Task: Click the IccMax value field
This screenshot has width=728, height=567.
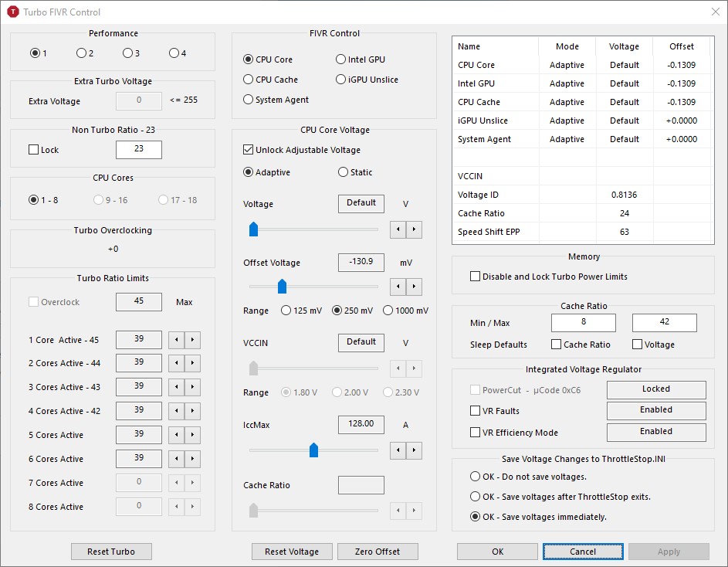Action: pos(361,424)
